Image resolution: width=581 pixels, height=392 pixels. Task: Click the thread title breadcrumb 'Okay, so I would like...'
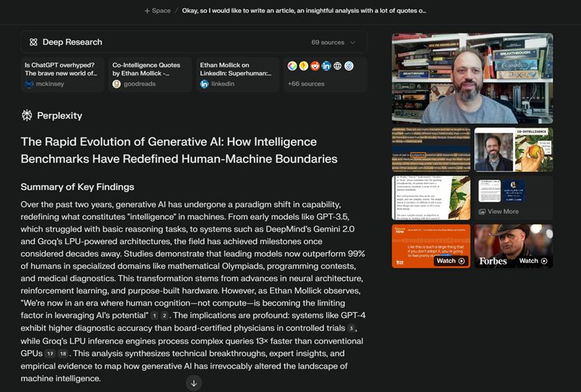(304, 11)
